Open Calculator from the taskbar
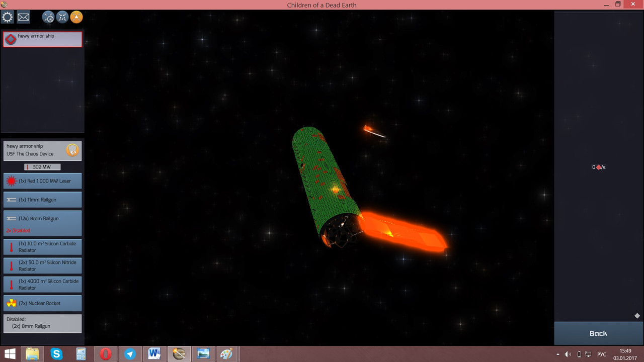This screenshot has height=362, width=644. 80,354
